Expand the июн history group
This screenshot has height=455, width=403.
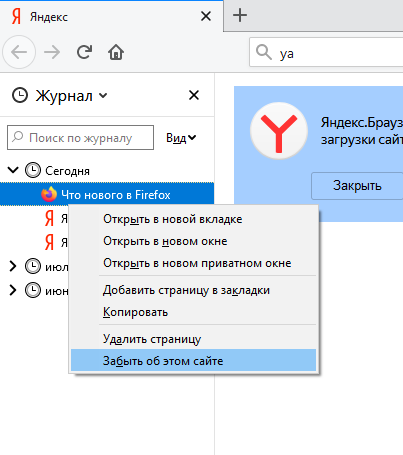(13, 290)
